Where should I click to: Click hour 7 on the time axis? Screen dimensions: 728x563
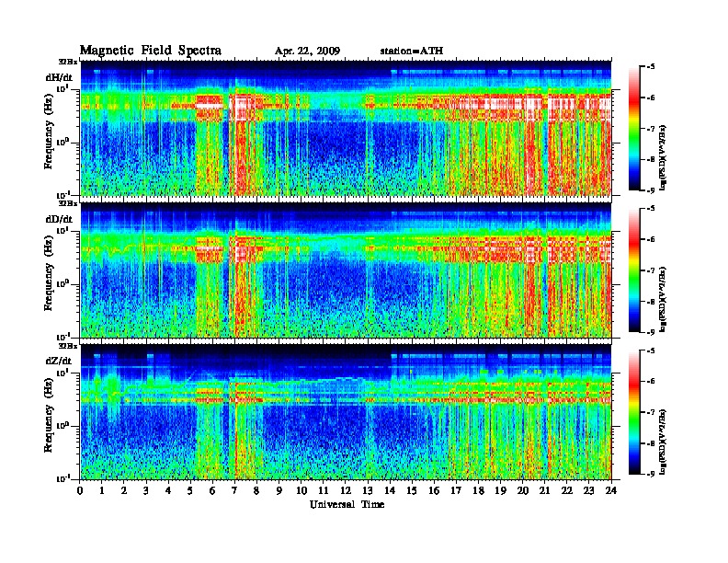(235, 491)
